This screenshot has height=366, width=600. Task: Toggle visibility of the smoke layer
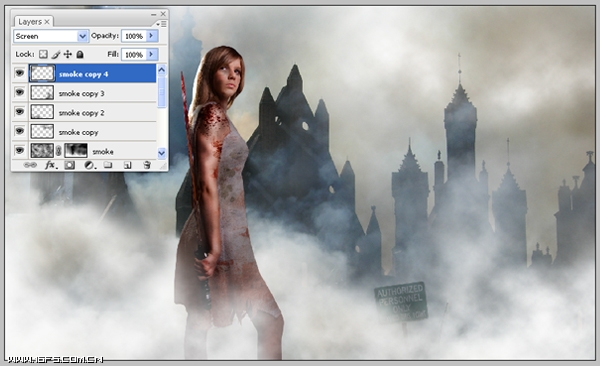point(20,150)
